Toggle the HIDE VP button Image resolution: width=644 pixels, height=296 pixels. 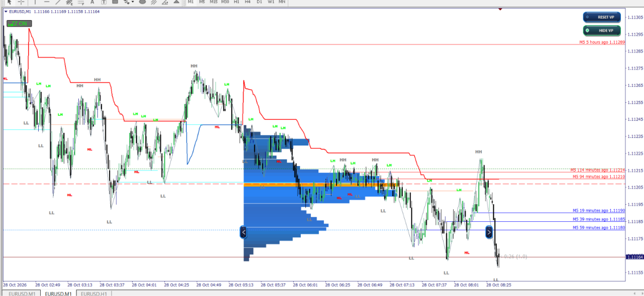click(602, 31)
